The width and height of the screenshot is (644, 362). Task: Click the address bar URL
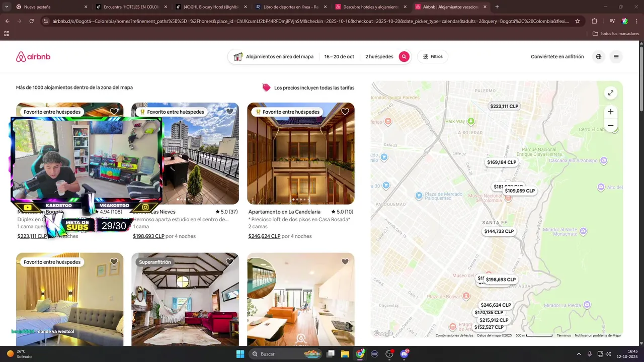click(x=311, y=21)
